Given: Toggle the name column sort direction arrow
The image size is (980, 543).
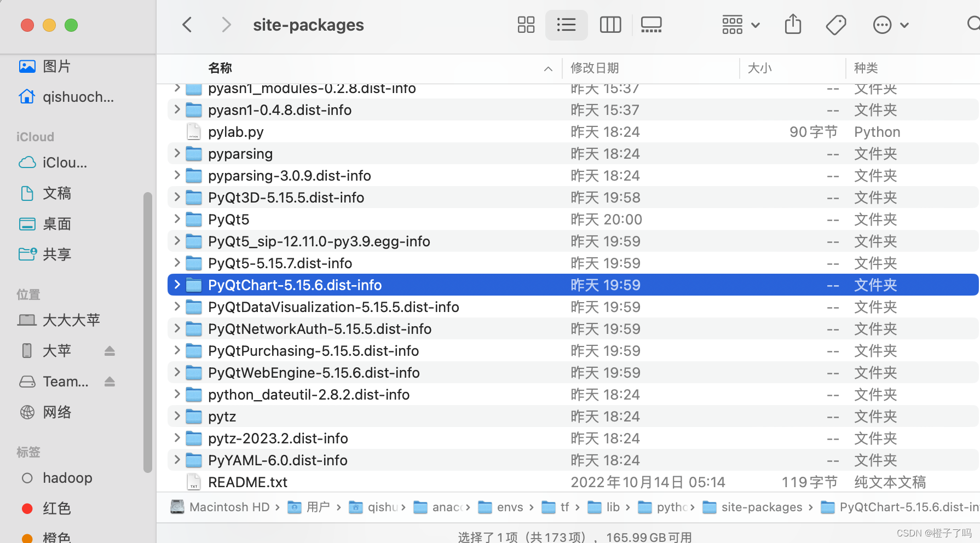Looking at the screenshot, I should 548,68.
